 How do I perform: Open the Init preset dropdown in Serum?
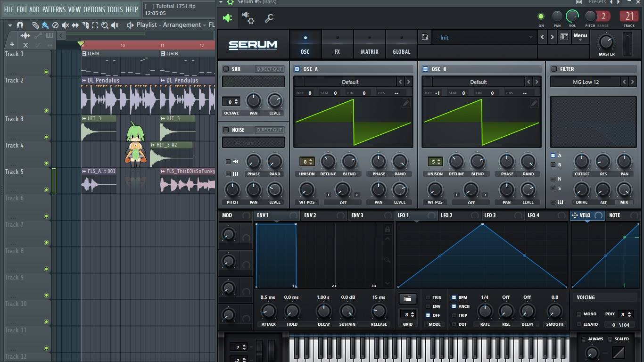pos(485,37)
